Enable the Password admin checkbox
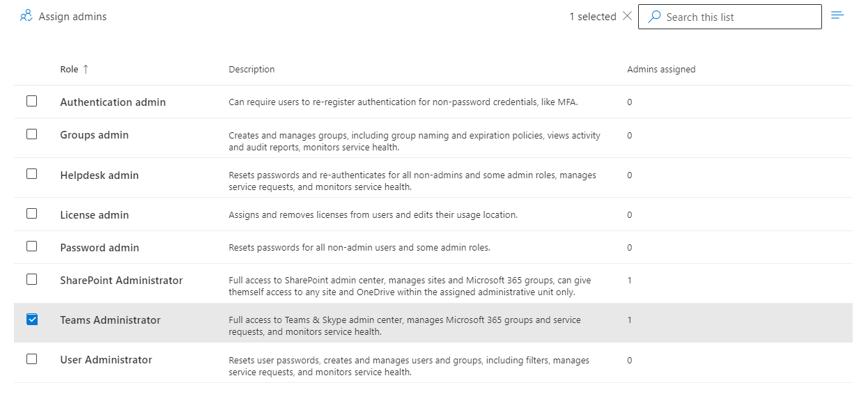868x401 pixels. (31, 246)
